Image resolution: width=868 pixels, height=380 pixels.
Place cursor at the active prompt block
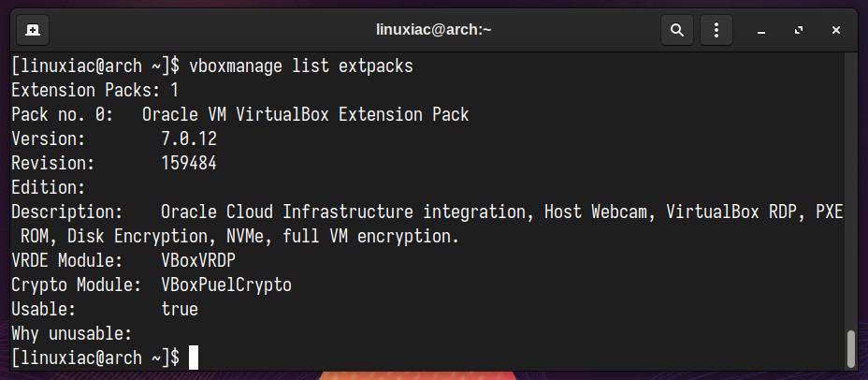coord(194,358)
